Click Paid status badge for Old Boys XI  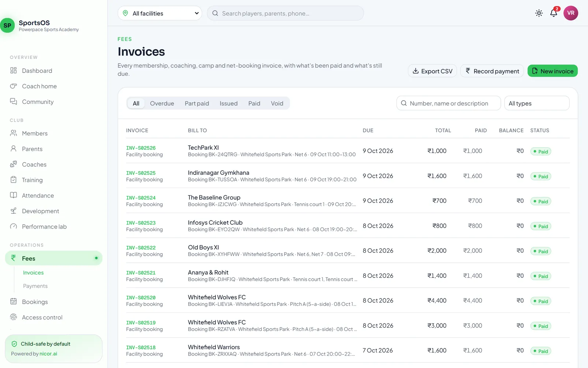[x=541, y=251]
